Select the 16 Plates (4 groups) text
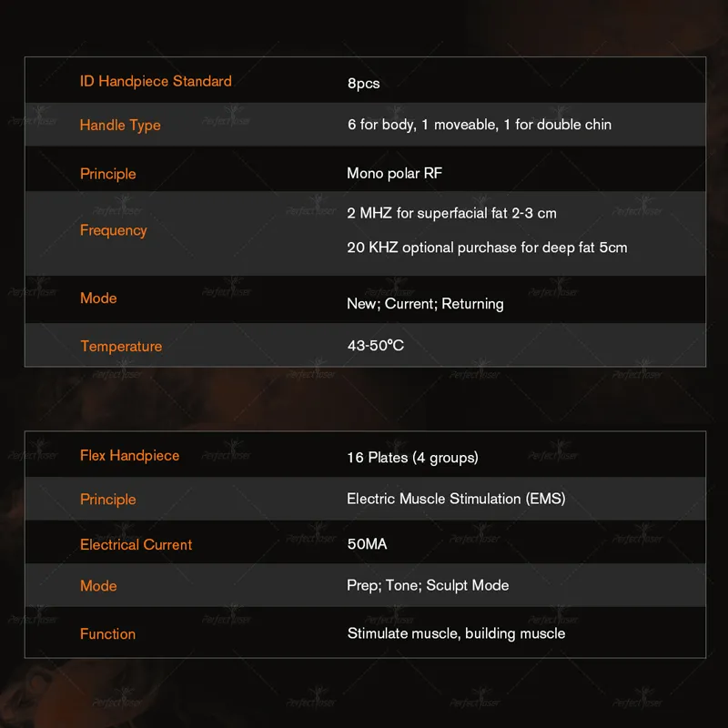728x728 pixels. pos(413,458)
